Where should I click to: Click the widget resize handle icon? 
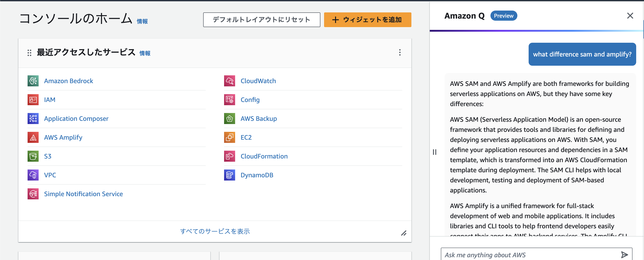pyautogui.click(x=404, y=233)
